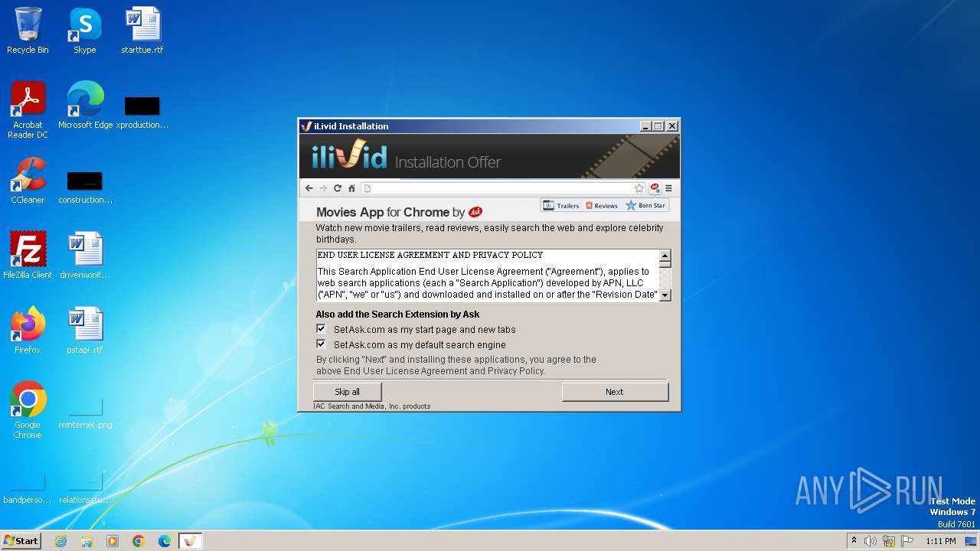The width and height of the screenshot is (980, 551).
Task: Show hidden system tray icons
Action: [854, 541]
